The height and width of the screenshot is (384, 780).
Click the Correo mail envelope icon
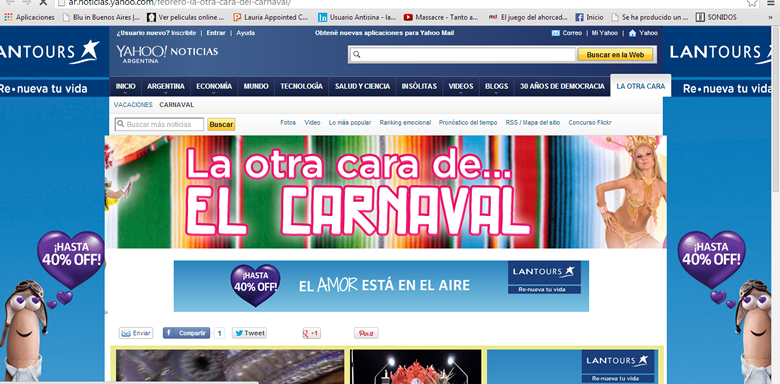tap(556, 33)
